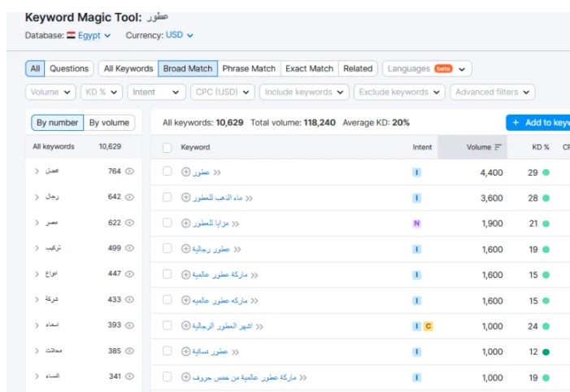This screenshot has width=570, height=392.
Task: Click plus icon in 1,600 volume KD 19 row
Action: pos(185,249)
